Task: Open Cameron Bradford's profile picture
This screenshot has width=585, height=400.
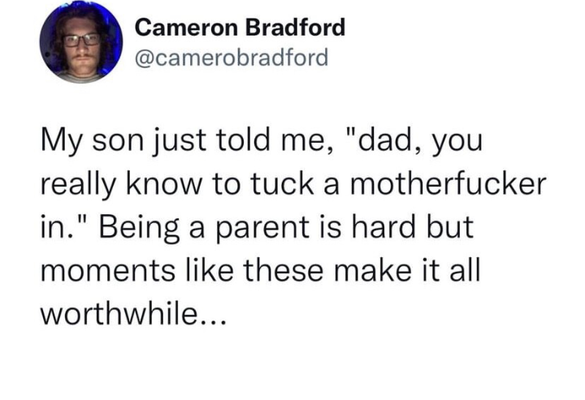Action: pos(81,42)
